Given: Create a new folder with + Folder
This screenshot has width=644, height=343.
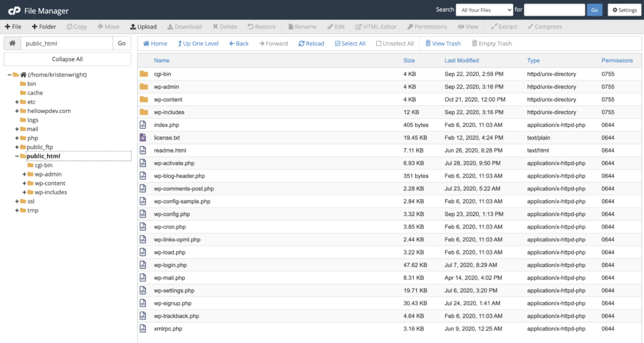Looking at the screenshot, I should point(44,26).
